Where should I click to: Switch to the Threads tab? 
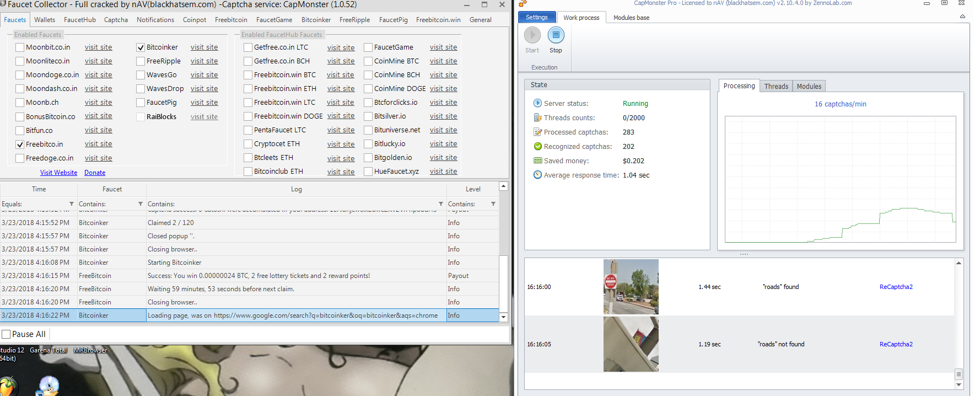tap(776, 86)
